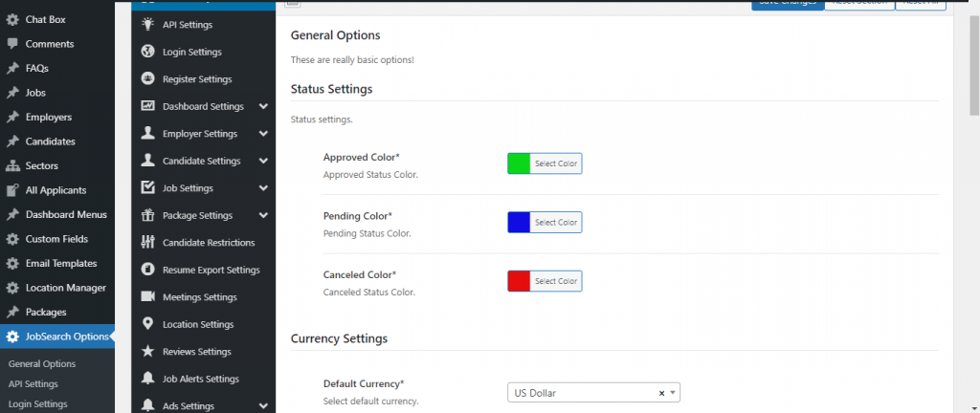Click the star icon for Reviews Settings
This screenshot has height=413, width=980.
(x=148, y=351)
